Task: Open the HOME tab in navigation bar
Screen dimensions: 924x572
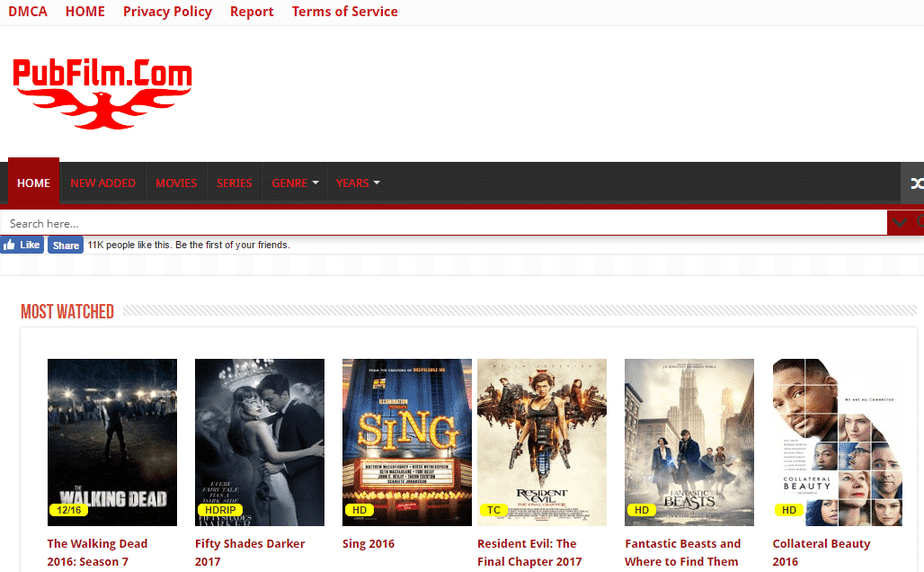Action: click(33, 183)
